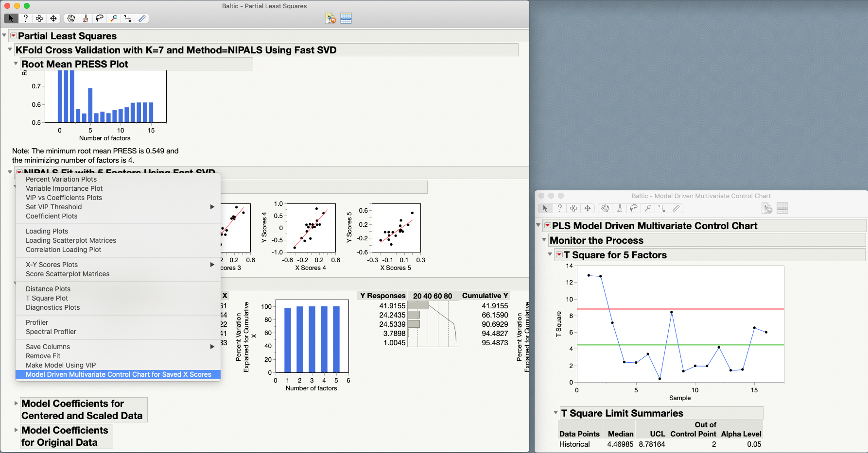
Task: Select Model Driven Multivariate Control Chart for Saved X Scores
Action: 118,374
